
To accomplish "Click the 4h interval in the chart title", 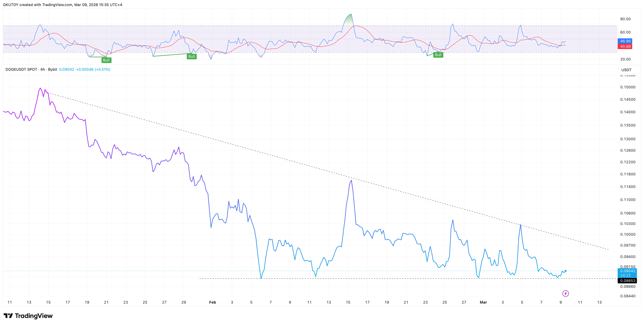I will point(43,70).
